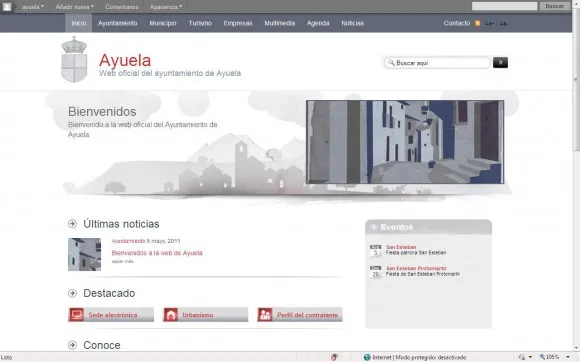Click into the 'Buscar aquí' search box

(x=437, y=63)
